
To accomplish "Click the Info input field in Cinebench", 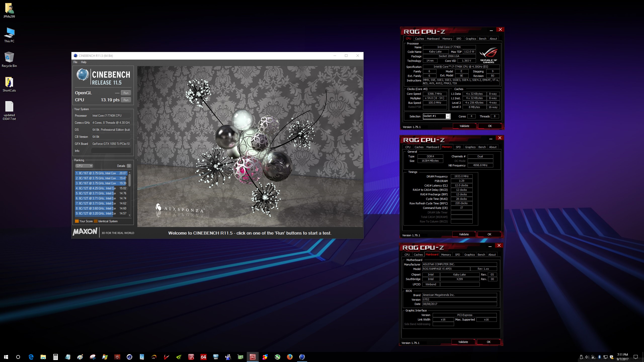I will point(111,151).
